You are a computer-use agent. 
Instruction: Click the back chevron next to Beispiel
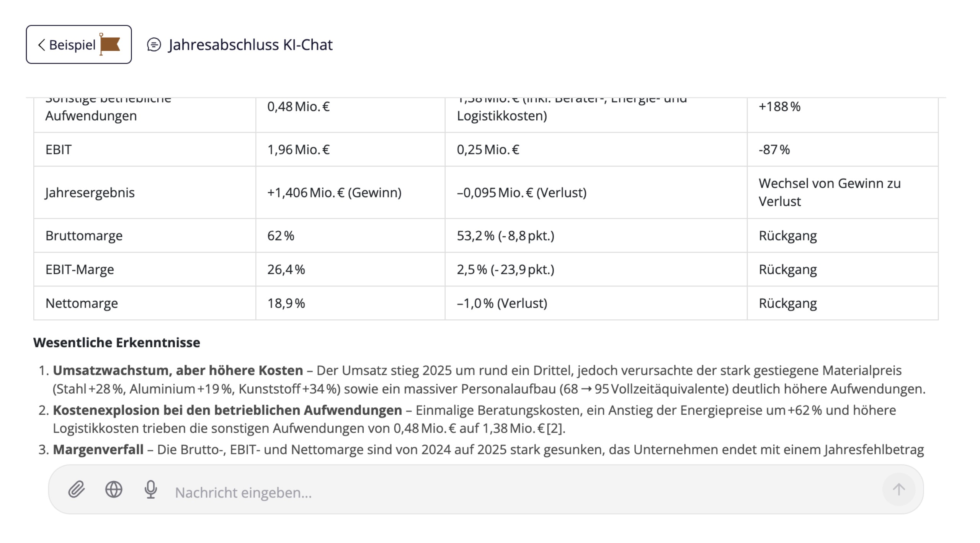click(41, 45)
